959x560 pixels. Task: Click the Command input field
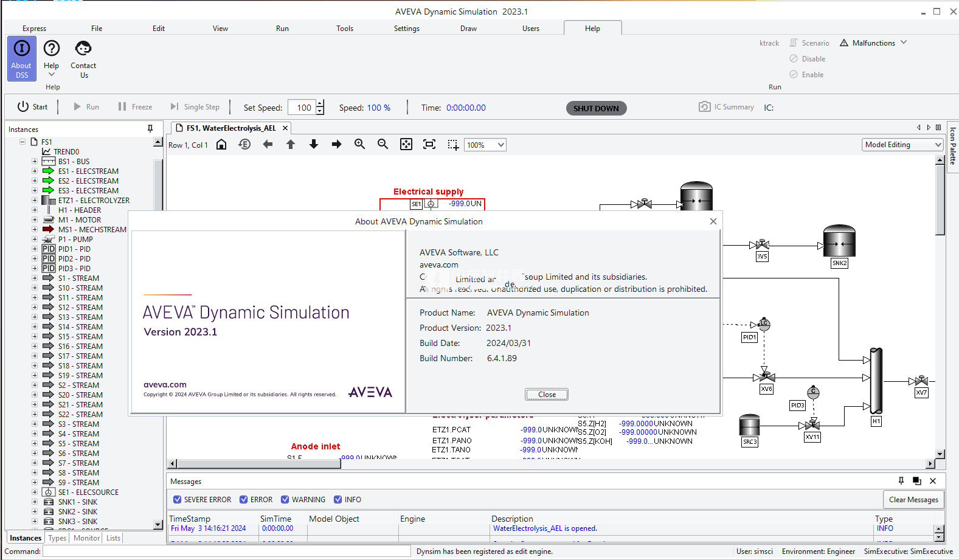tap(226, 551)
